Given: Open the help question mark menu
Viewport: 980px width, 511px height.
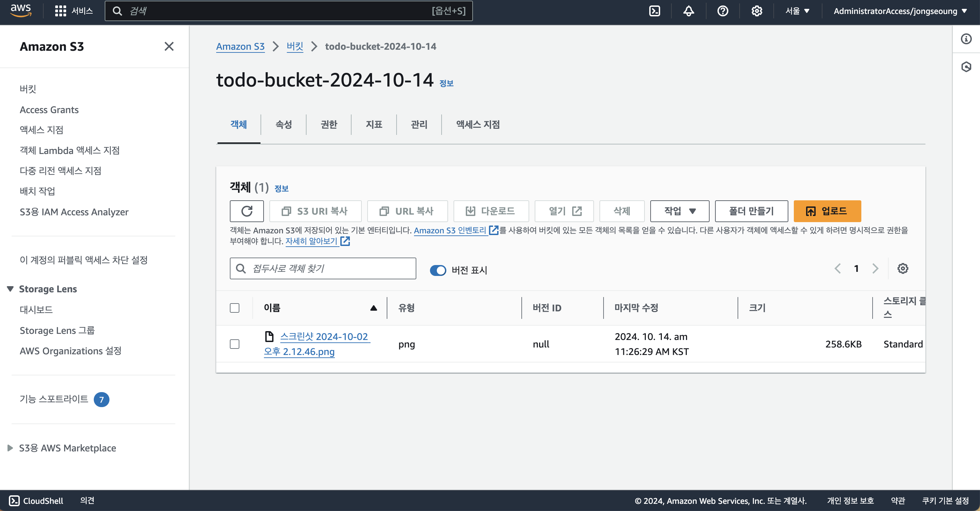Looking at the screenshot, I should (x=723, y=11).
